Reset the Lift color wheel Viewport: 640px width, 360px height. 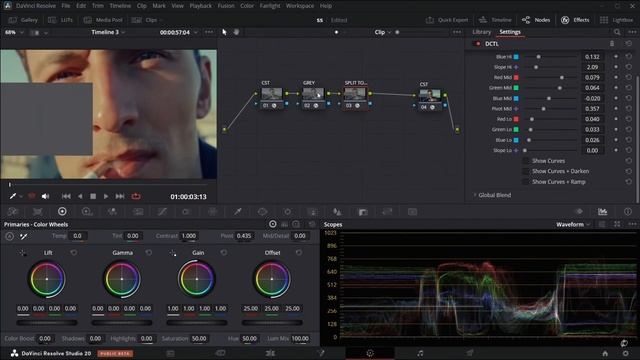pyautogui.click(x=73, y=253)
